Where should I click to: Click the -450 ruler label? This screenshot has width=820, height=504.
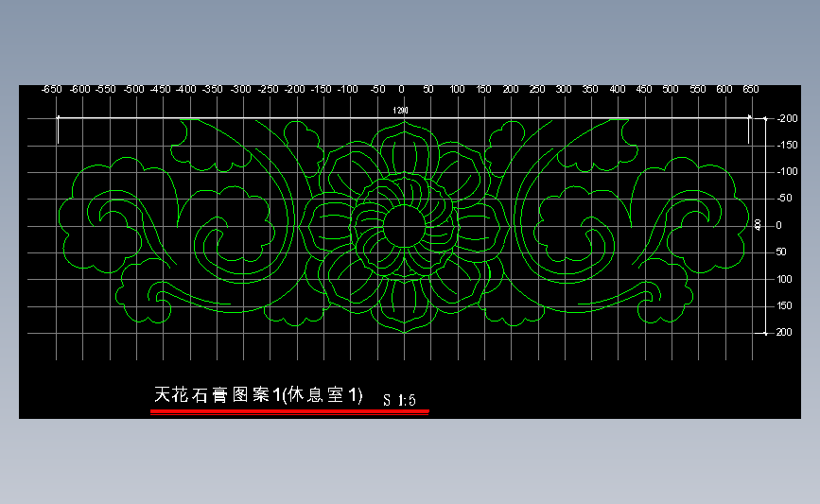coord(161,90)
